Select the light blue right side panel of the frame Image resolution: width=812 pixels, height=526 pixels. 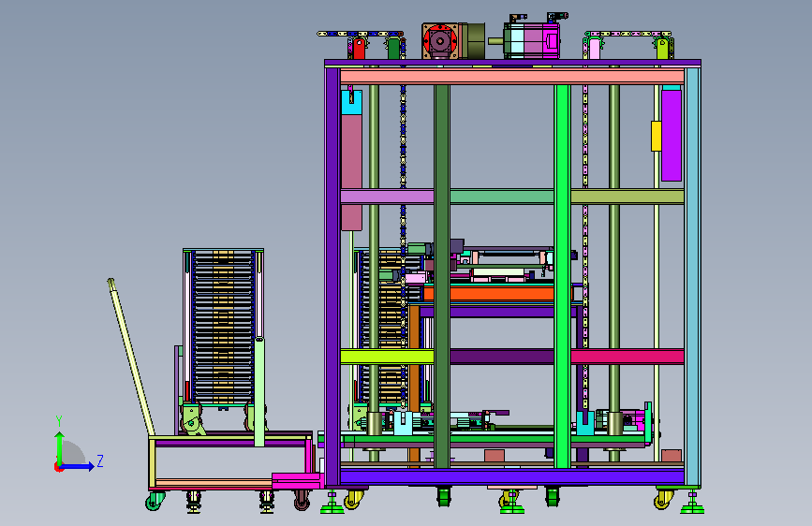click(x=693, y=276)
